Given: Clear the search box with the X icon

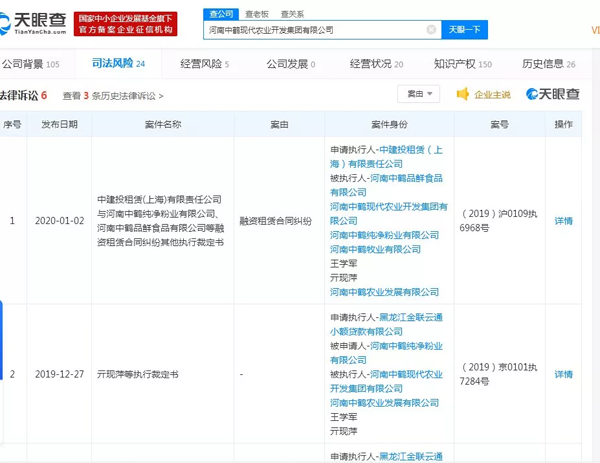Looking at the screenshot, I should [x=431, y=30].
